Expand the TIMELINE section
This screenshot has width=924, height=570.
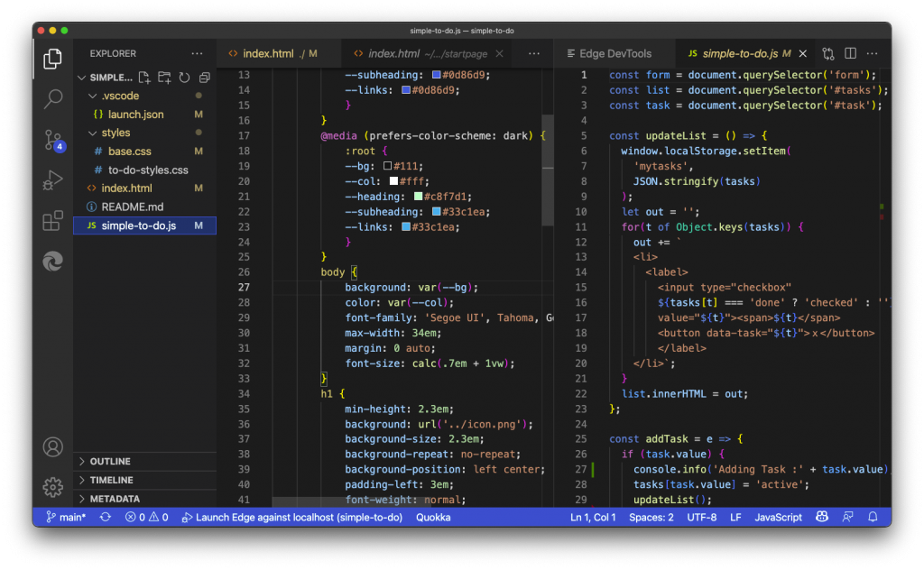tap(145, 480)
